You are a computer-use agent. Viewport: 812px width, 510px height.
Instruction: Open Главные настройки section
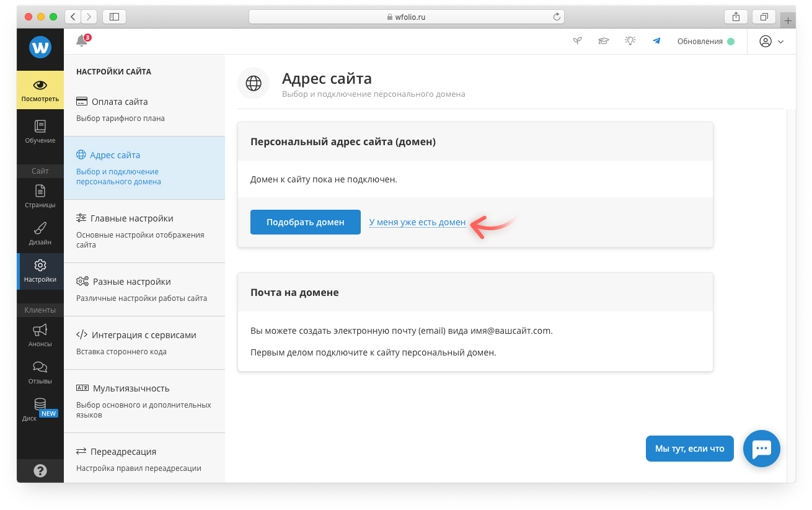144,231
